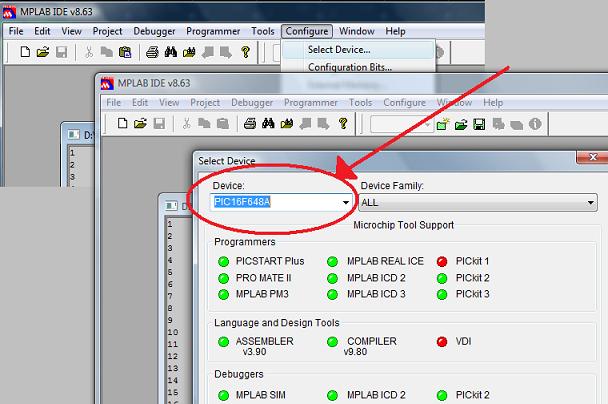Open Debugger menu in front MPLAB window
This screenshot has width=608, height=404.
coord(252,103)
